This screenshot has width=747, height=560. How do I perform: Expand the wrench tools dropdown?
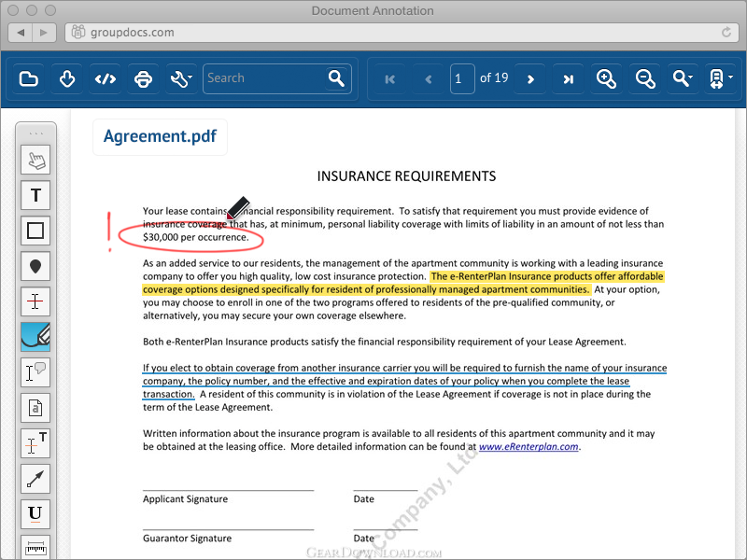[x=181, y=78]
